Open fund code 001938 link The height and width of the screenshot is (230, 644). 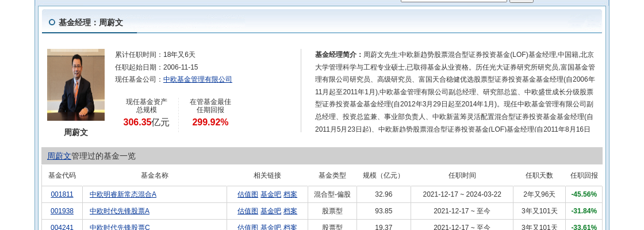[x=62, y=211]
